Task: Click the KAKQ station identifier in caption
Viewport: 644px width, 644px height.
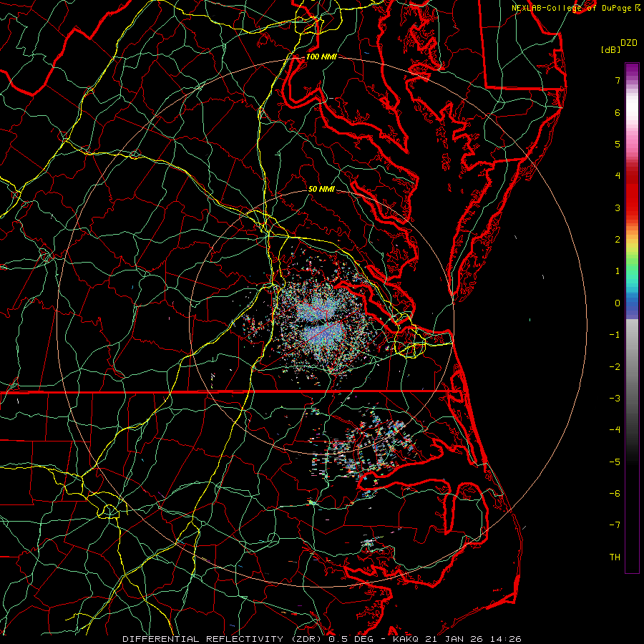Action: [406, 639]
